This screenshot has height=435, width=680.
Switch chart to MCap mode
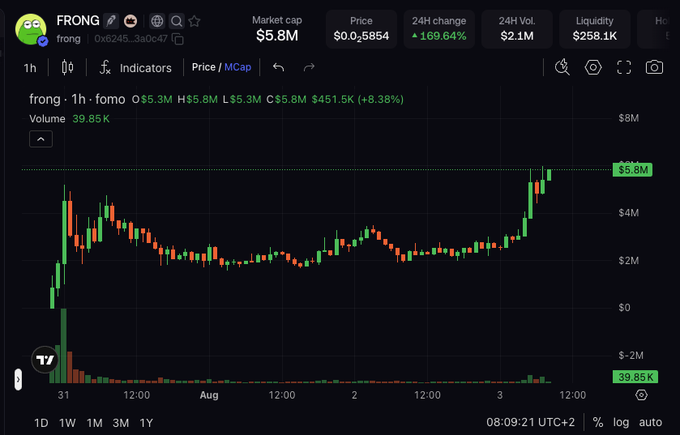[238, 67]
